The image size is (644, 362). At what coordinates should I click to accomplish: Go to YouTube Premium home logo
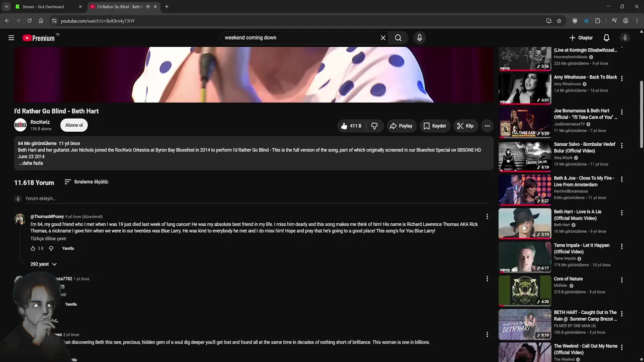click(38, 38)
